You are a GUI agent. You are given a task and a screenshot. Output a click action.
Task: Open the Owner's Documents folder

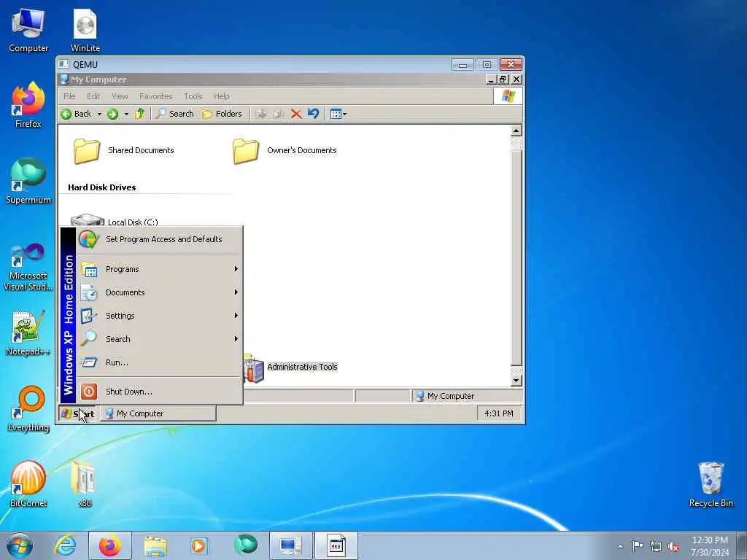[285, 150]
